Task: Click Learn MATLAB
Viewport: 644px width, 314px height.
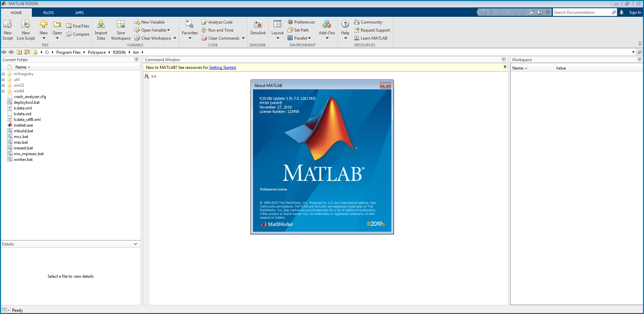Action: point(370,38)
